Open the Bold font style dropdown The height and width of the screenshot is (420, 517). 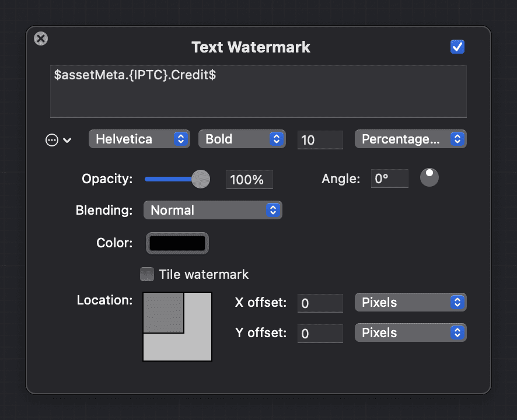click(x=242, y=139)
